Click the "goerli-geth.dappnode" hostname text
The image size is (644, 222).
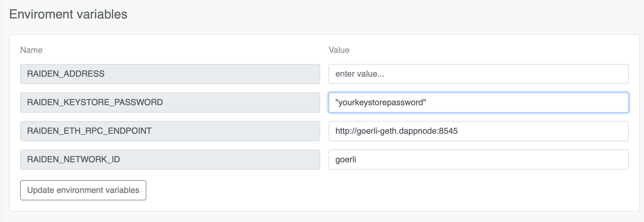[397, 131]
